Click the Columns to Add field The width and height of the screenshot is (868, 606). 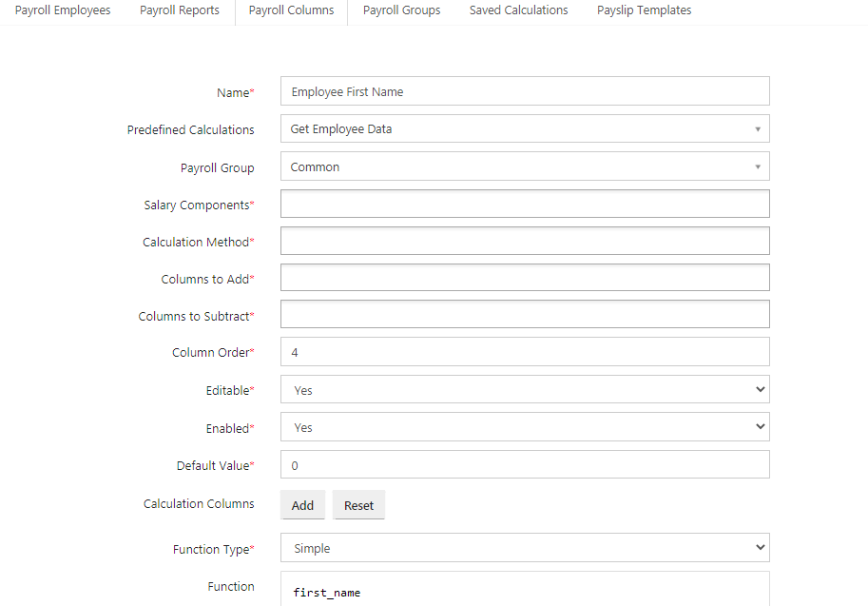(x=525, y=278)
